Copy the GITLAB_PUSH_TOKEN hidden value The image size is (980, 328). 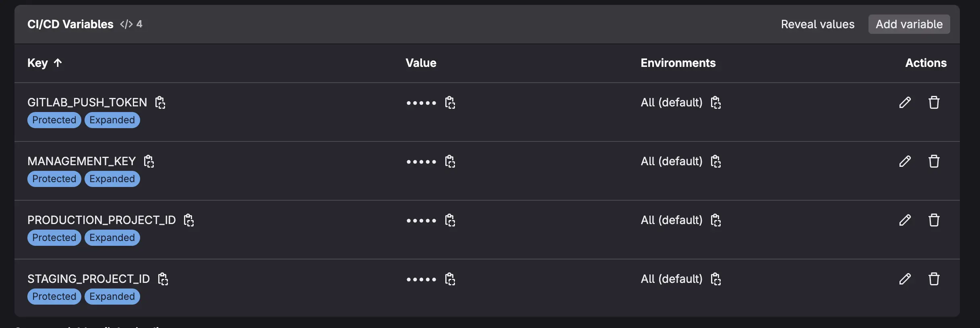tap(450, 103)
